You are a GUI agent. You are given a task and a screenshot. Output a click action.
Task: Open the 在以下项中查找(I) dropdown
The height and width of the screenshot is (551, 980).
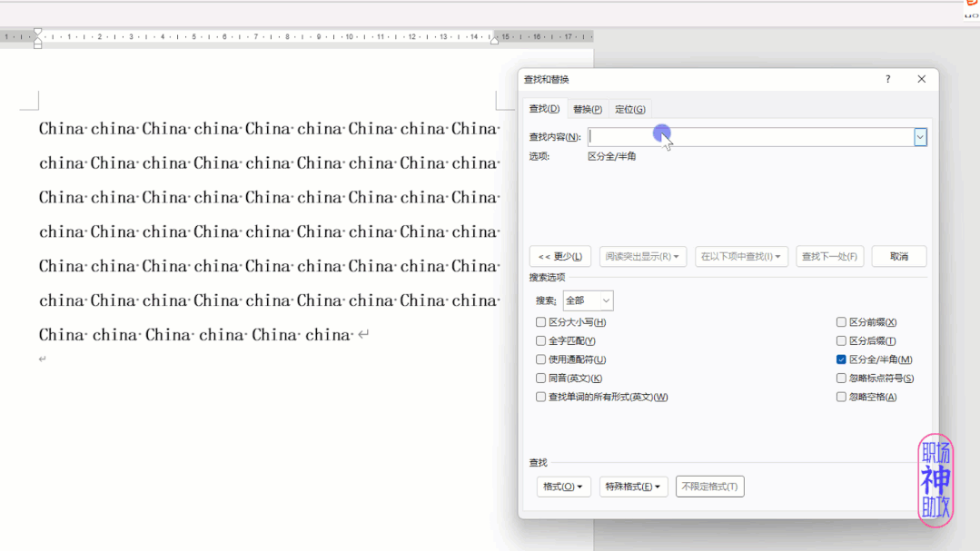coord(741,256)
